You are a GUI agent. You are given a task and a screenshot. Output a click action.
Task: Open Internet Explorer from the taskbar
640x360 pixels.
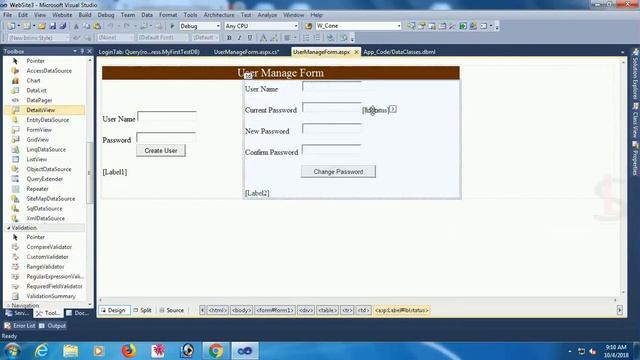pos(41,351)
